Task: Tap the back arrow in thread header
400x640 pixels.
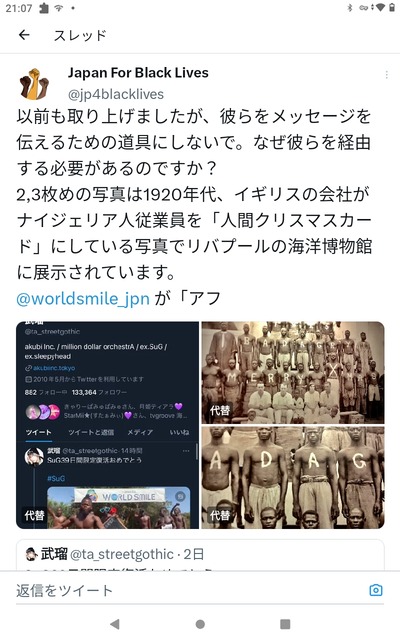Action: [24, 35]
